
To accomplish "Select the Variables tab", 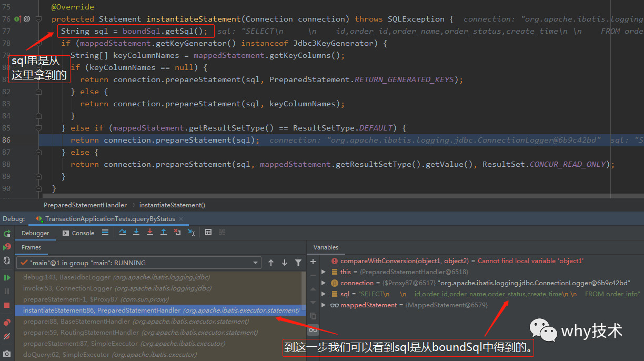I will (326, 247).
